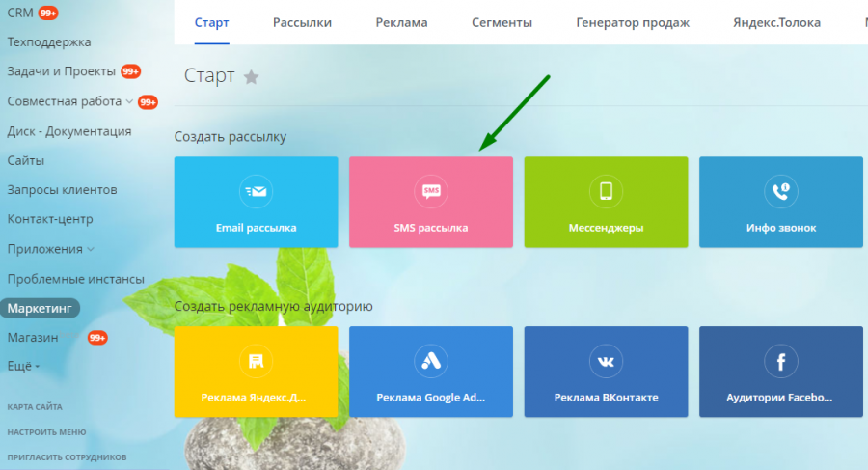The image size is (868, 470).
Task: Select Маркетинг in the sidebar
Action: [x=40, y=308]
